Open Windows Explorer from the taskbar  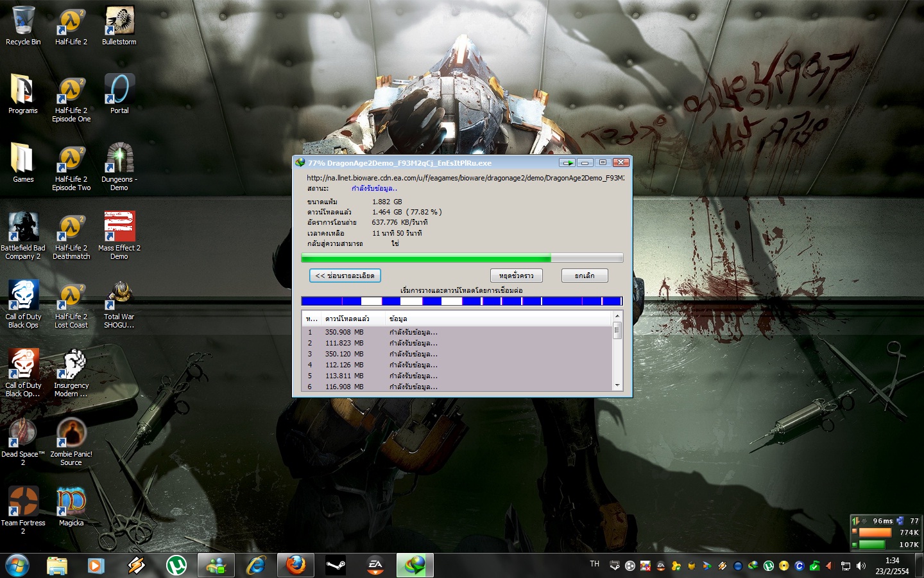click(57, 565)
